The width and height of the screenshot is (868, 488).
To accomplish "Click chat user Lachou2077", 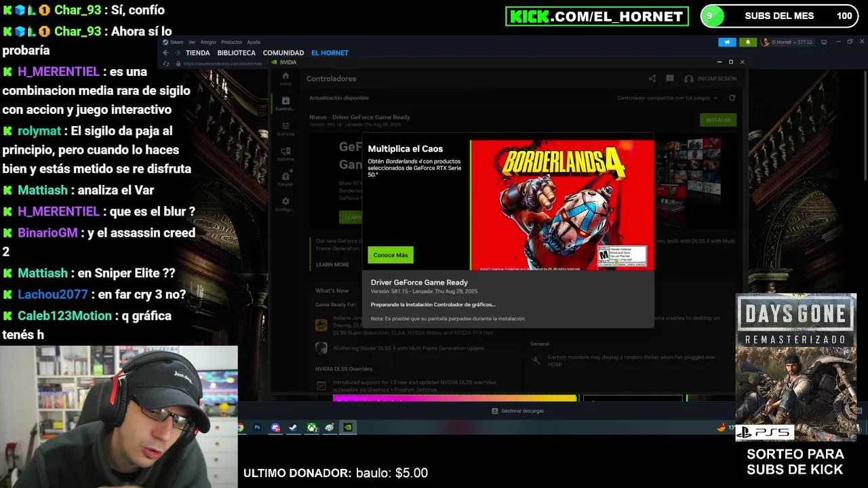I will pos(53,294).
